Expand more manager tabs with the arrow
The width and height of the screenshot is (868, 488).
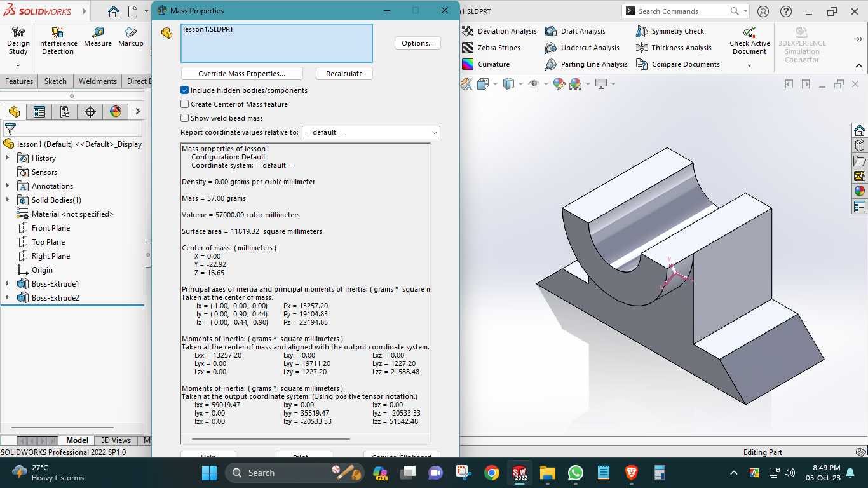(137, 112)
